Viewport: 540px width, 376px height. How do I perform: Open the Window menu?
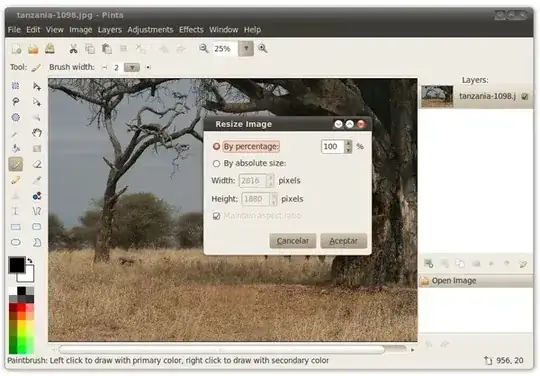(x=224, y=30)
